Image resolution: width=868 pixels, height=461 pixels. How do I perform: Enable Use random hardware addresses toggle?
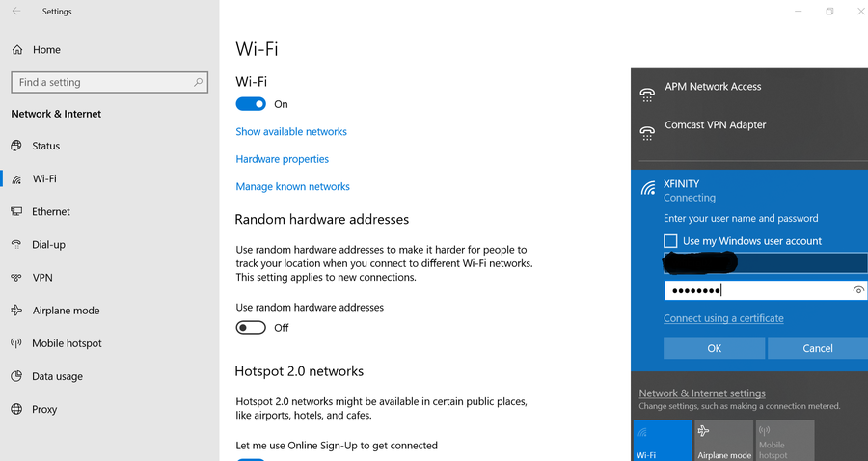[x=251, y=328]
